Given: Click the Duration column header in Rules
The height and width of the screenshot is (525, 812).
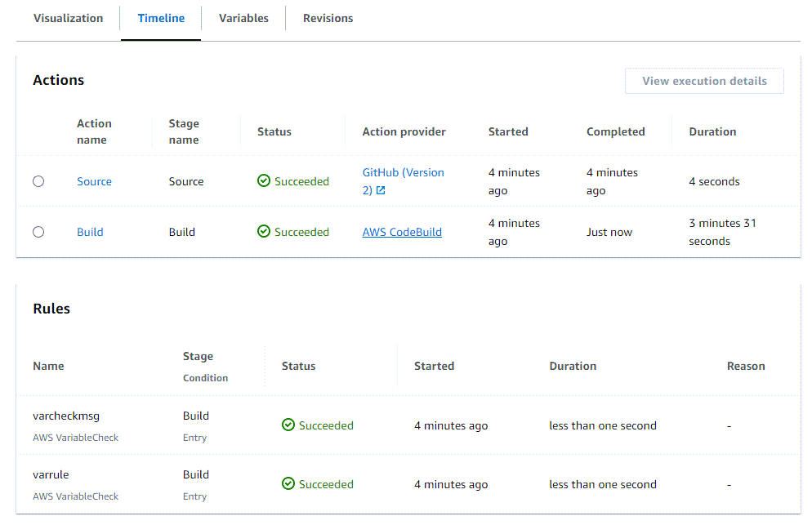Looking at the screenshot, I should pyautogui.click(x=573, y=366).
